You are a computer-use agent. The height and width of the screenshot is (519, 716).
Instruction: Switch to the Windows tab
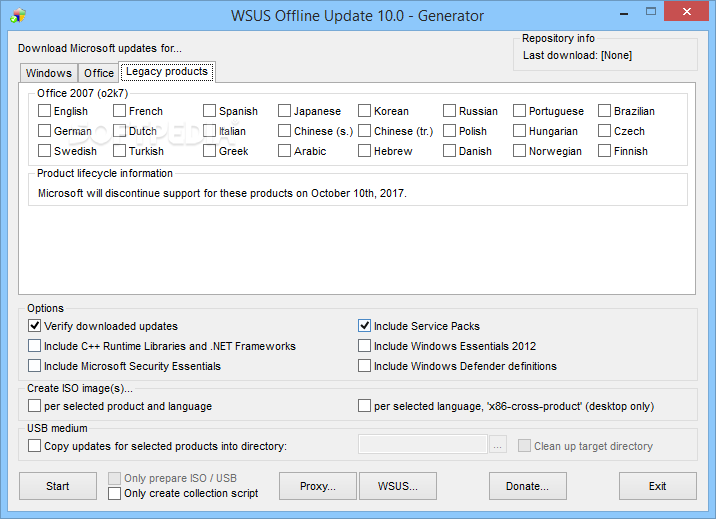pyautogui.click(x=49, y=73)
